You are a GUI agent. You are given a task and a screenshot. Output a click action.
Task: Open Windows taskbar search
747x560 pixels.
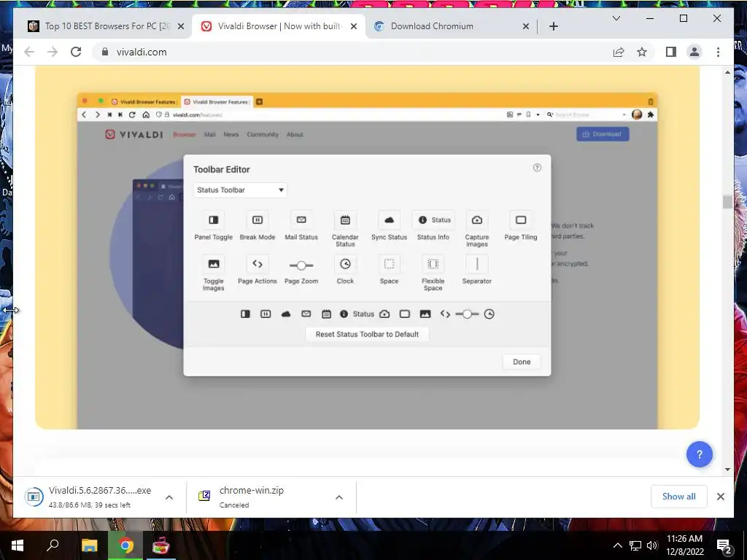[x=53, y=545]
